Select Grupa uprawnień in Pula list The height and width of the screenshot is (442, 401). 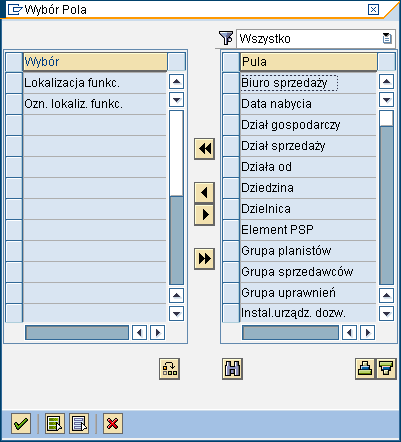click(x=308, y=293)
